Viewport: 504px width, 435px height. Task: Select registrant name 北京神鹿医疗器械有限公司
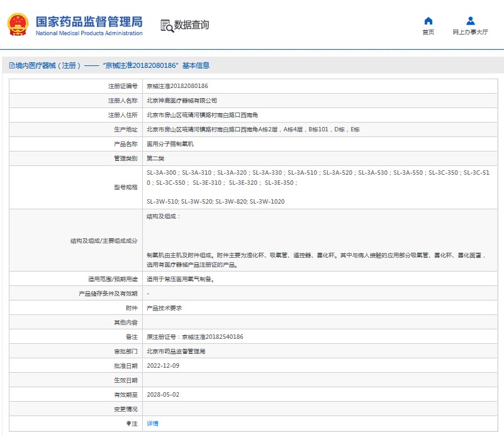click(x=182, y=100)
